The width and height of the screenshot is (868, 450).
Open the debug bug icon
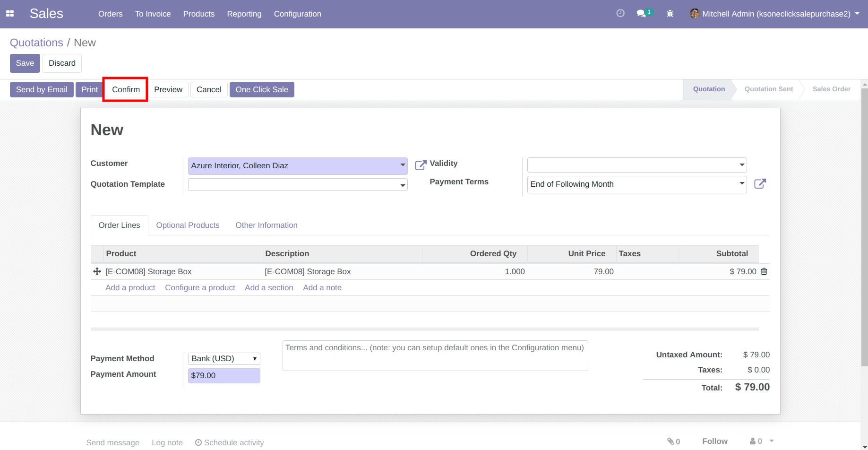(670, 14)
